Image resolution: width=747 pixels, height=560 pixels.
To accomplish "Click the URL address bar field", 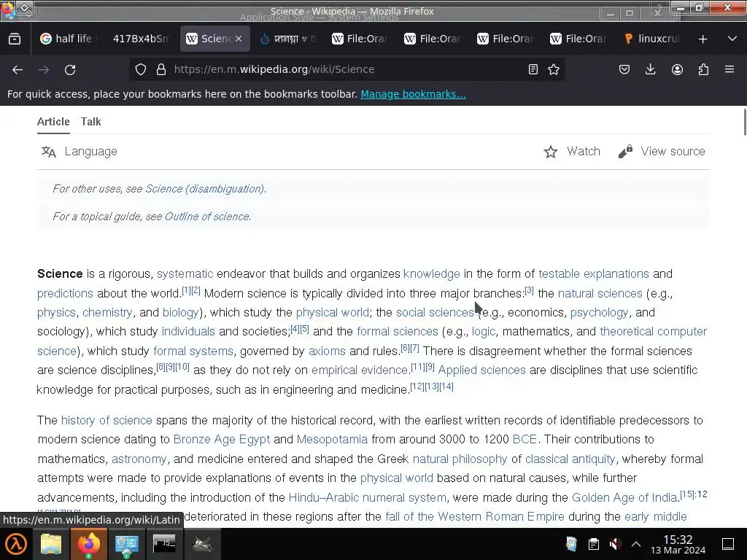I will tap(348, 69).
